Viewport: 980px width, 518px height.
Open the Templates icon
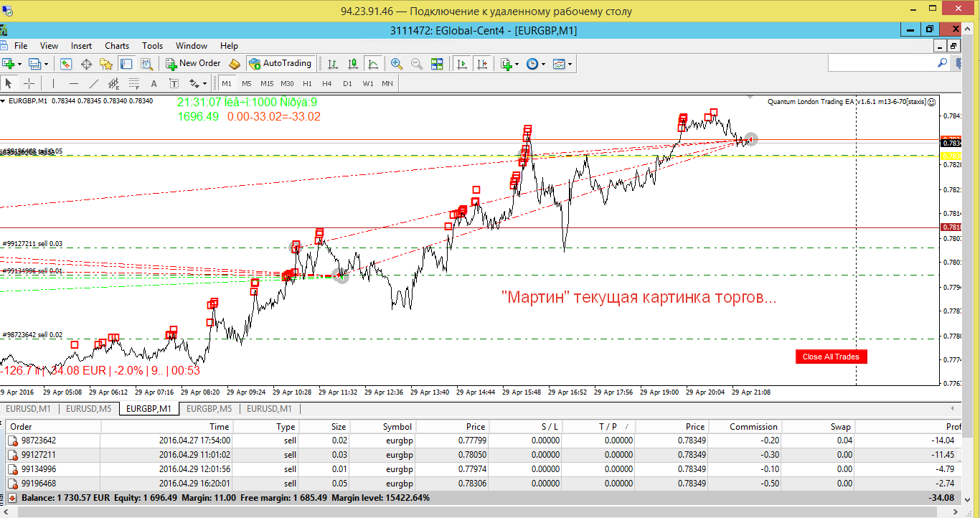[560, 64]
